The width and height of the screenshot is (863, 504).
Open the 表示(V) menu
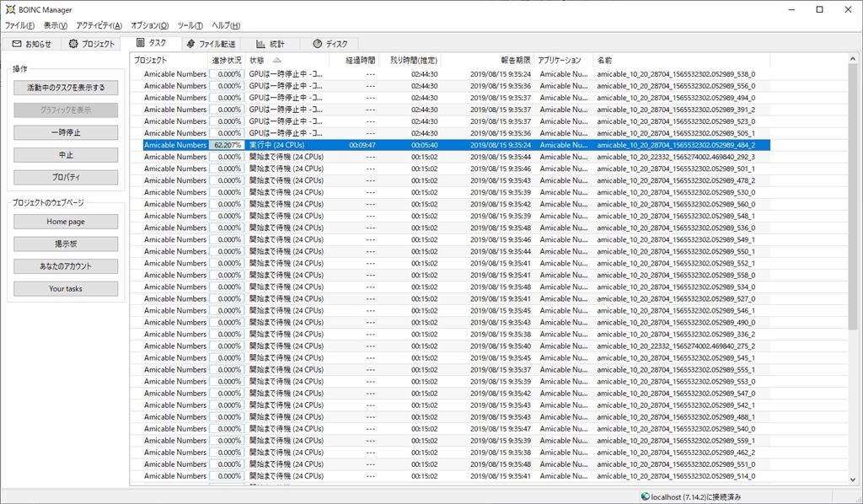(x=55, y=25)
